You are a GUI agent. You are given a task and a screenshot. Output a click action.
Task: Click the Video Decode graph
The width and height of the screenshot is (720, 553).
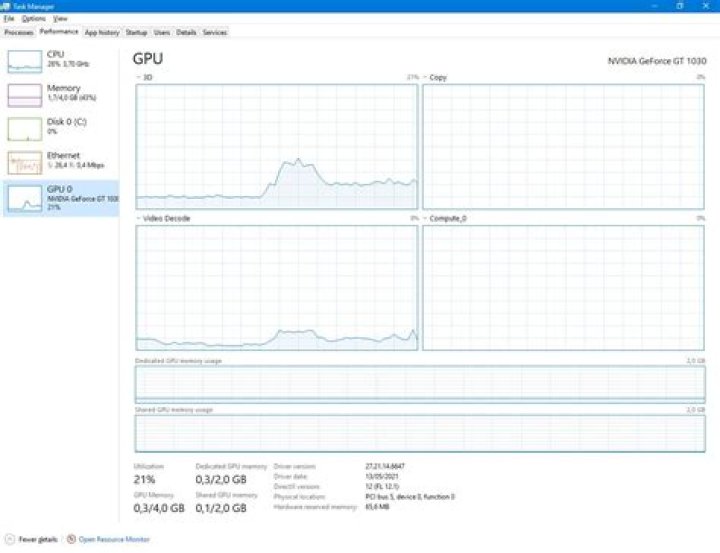277,288
